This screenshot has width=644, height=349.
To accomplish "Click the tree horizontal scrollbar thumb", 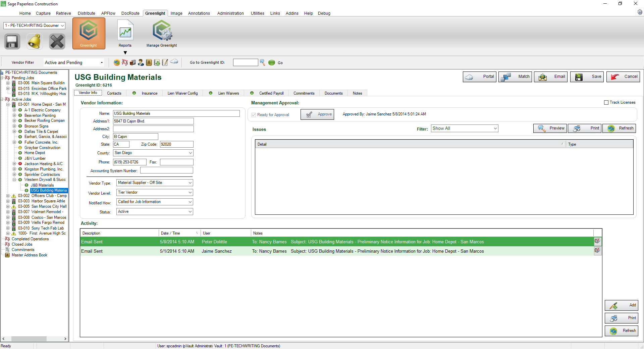I will [29, 339].
